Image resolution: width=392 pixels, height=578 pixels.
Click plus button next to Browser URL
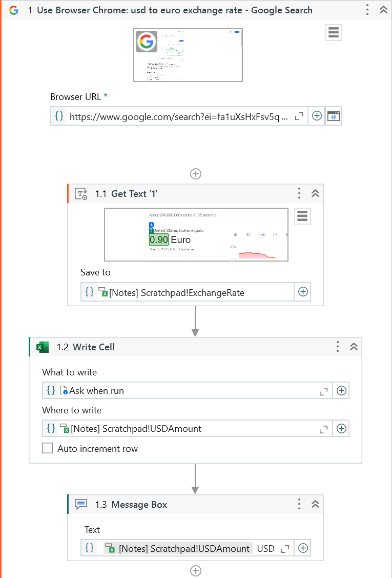point(317,116)
